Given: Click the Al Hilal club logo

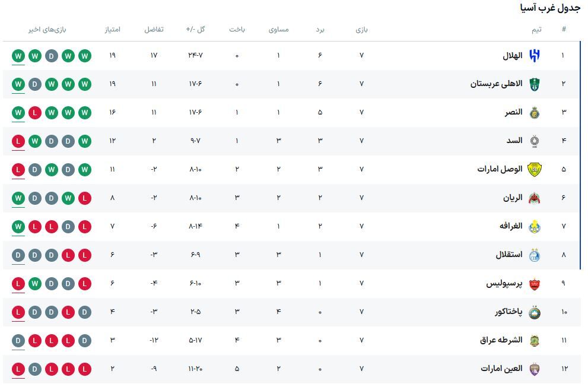Looking at the screenshot, I should (535, 56).
